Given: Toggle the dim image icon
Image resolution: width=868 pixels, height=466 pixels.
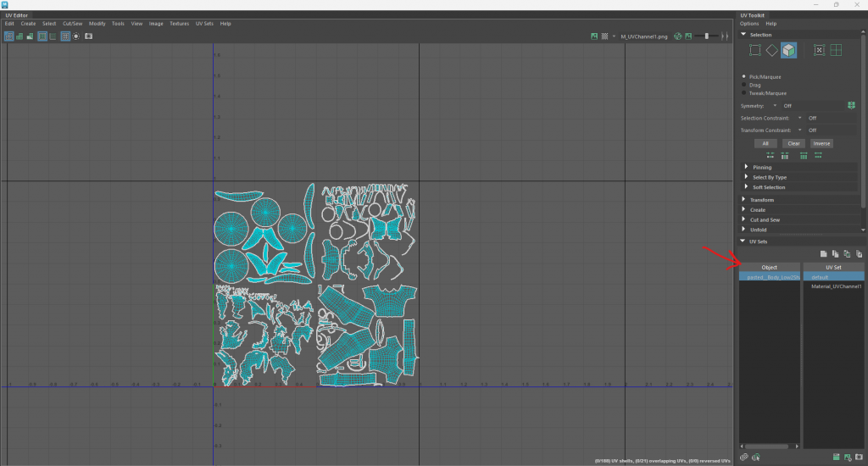Looking at the screenshot, I should tap(688, 36).
